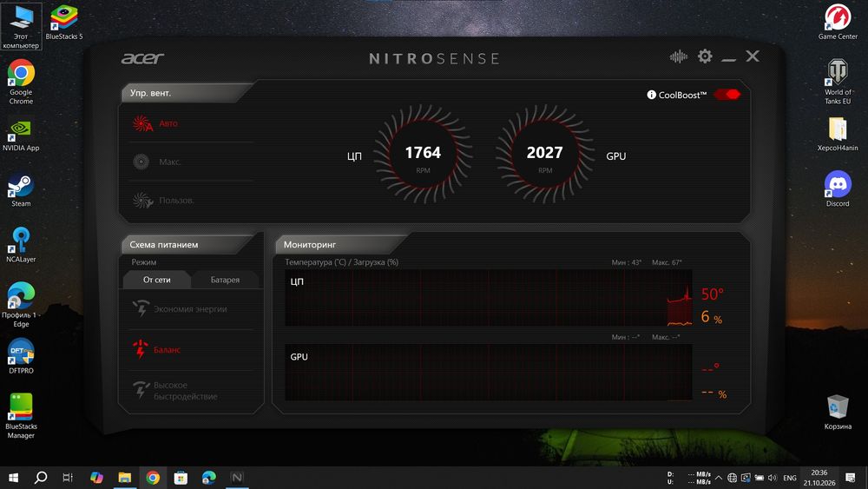
Task: Open NCALayer desktop shortcut
Action: [x=21, y=245]
